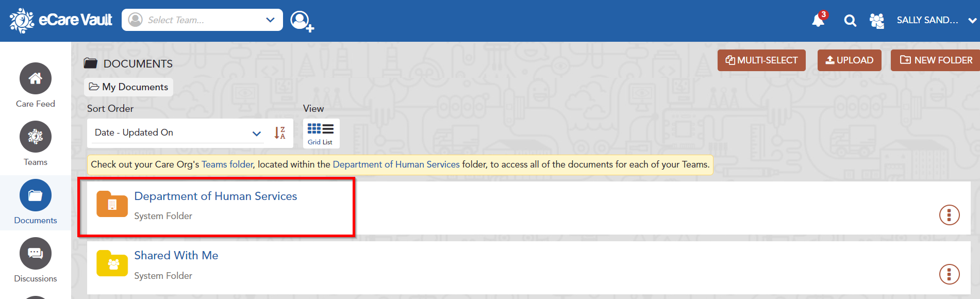Select Documents in the sidebar
Image resolution: width=980 pixels, height=299 pixels.
pyautogui.click(x=36, y=202)
